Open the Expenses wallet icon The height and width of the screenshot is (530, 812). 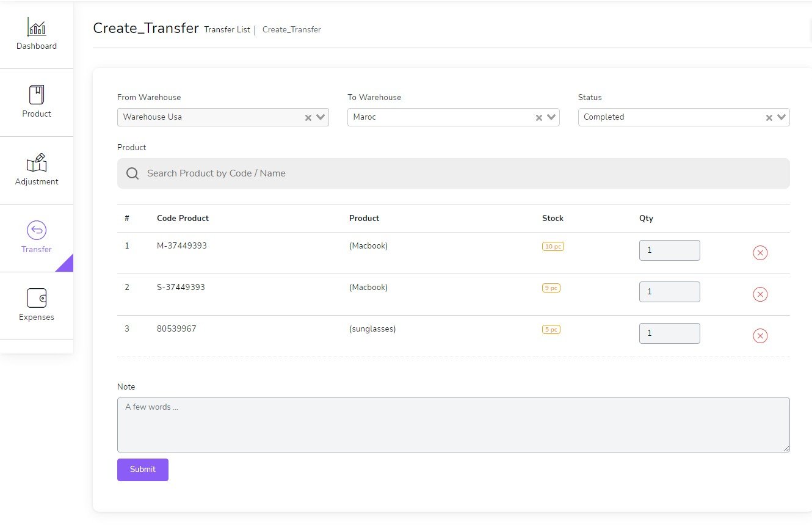point(37,299)
